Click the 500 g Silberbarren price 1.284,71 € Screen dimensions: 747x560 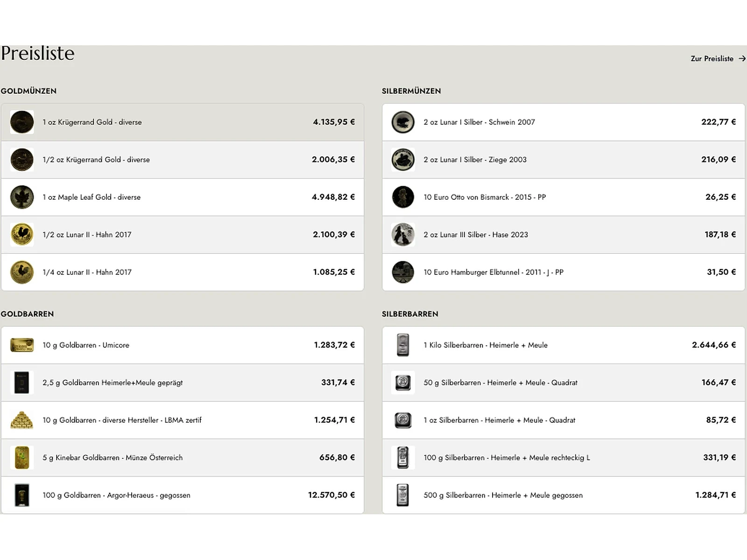(715, 495)
